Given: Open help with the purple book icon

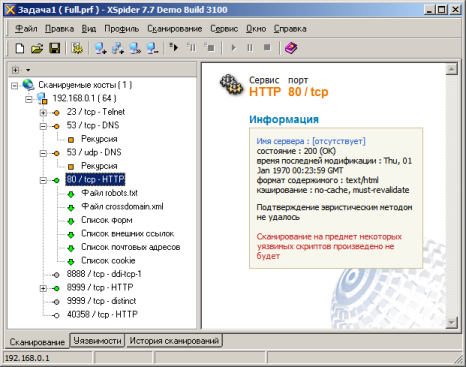Looking at the screenshot, I should click(291, 48).
